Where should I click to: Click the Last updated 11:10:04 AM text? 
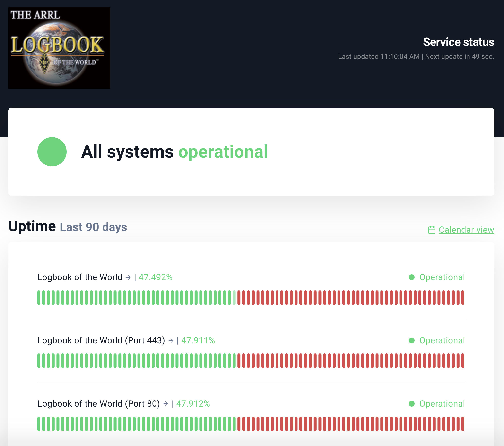tap(379, 56)
